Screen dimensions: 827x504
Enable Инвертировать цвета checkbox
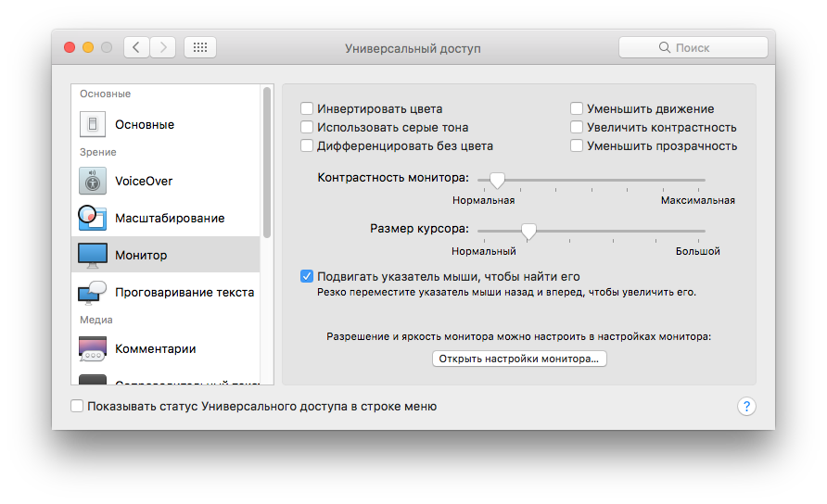click(307, 109)
